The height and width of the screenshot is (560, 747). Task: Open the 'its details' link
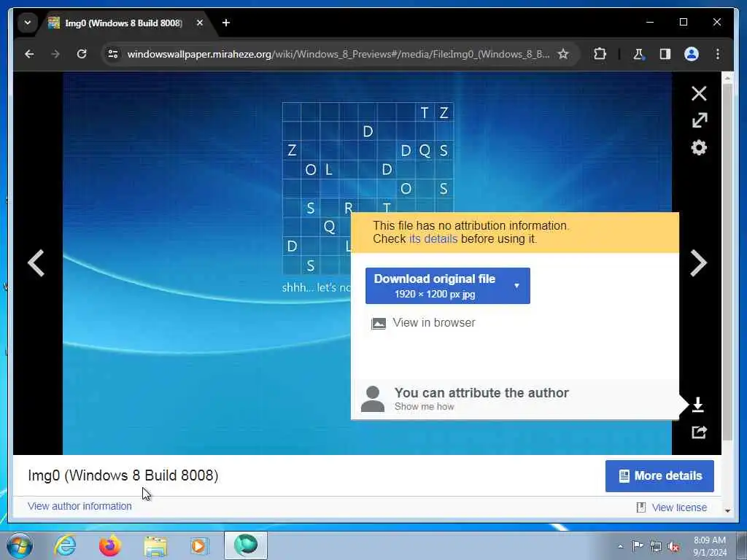[x=433, y=238]
